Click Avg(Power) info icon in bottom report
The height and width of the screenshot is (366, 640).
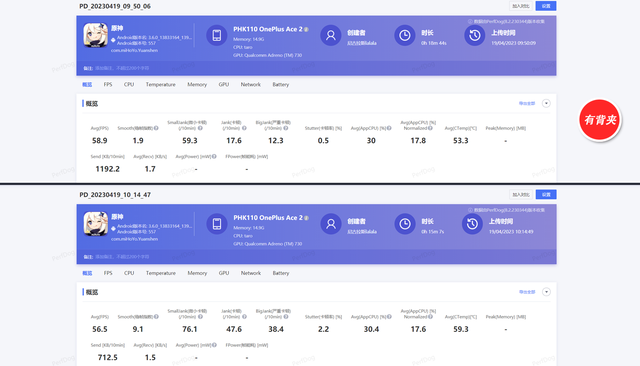pyautogui.click(x=214, y=345)
